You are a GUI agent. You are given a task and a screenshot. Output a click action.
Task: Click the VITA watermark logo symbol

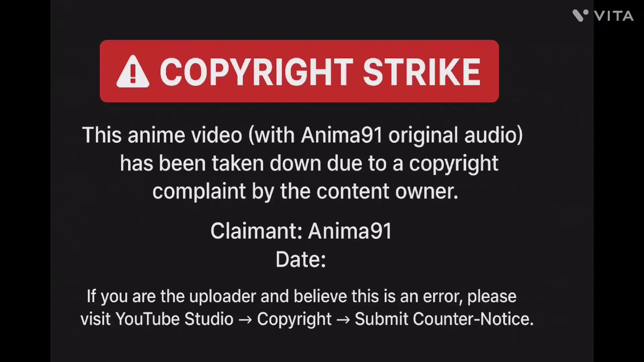(580, 15)
